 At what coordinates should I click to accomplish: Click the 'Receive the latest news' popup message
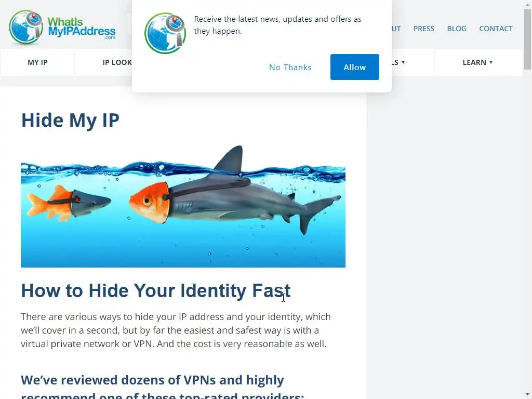[x=277, y=25]
